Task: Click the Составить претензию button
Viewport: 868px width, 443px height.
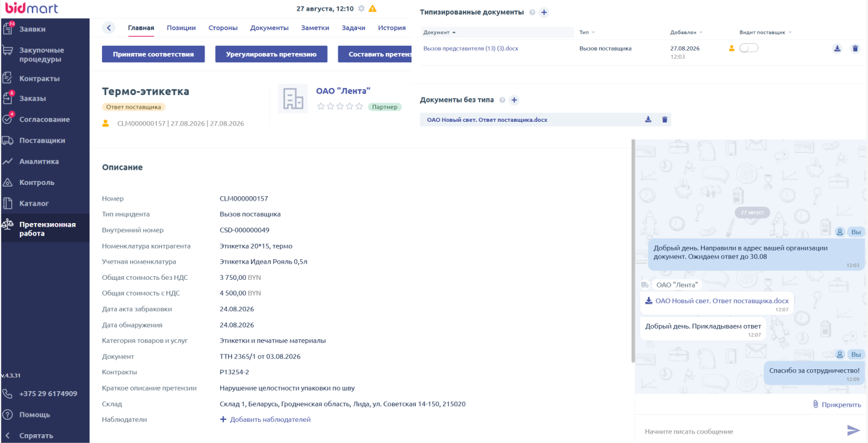Action: coord(375,54)
